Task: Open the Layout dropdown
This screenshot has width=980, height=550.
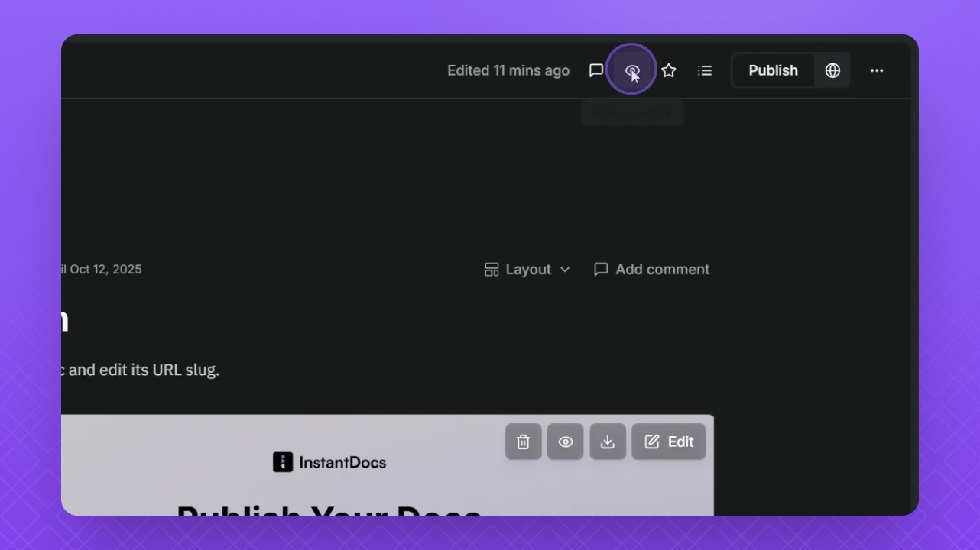Action: pos(527,269)
